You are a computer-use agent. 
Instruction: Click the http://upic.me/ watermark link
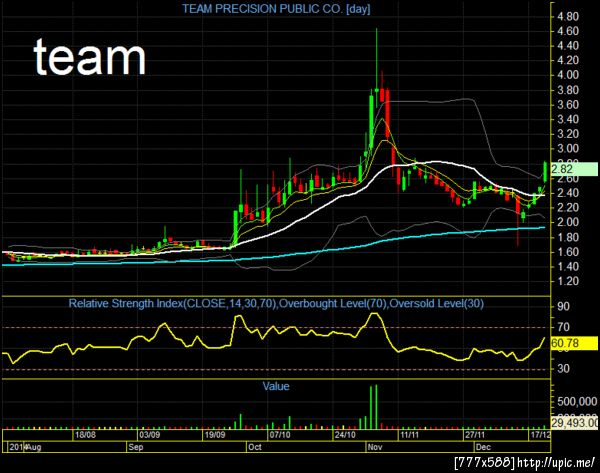(x=555, y=463)
